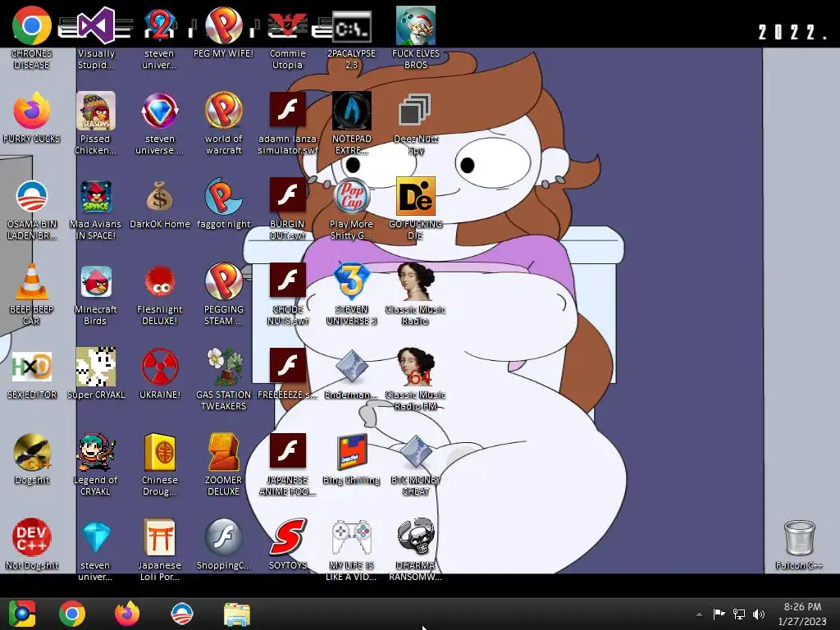Open the ShoppingC... Flash shortcut
The image size is (840, 630).
[x=223, y=537]
